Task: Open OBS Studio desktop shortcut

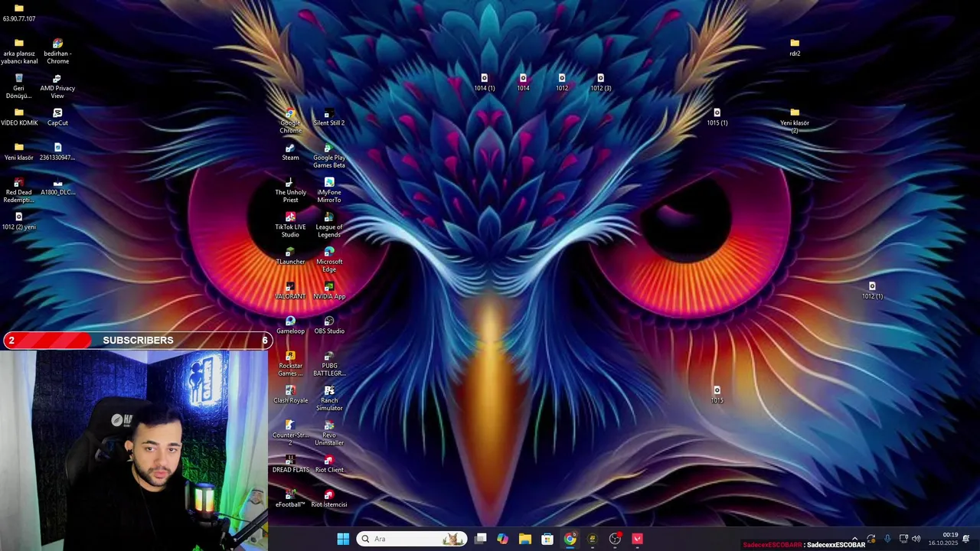Action: pos(328,325)
